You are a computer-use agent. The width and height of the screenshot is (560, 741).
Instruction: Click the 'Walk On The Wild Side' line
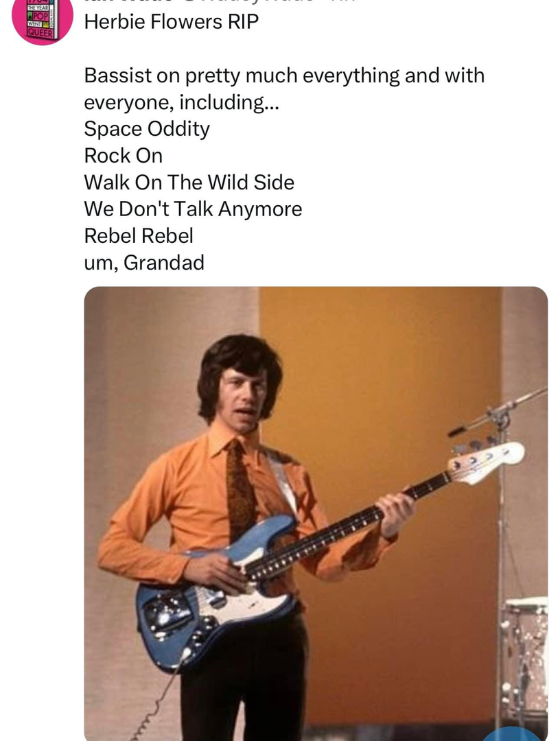point(189,183)
